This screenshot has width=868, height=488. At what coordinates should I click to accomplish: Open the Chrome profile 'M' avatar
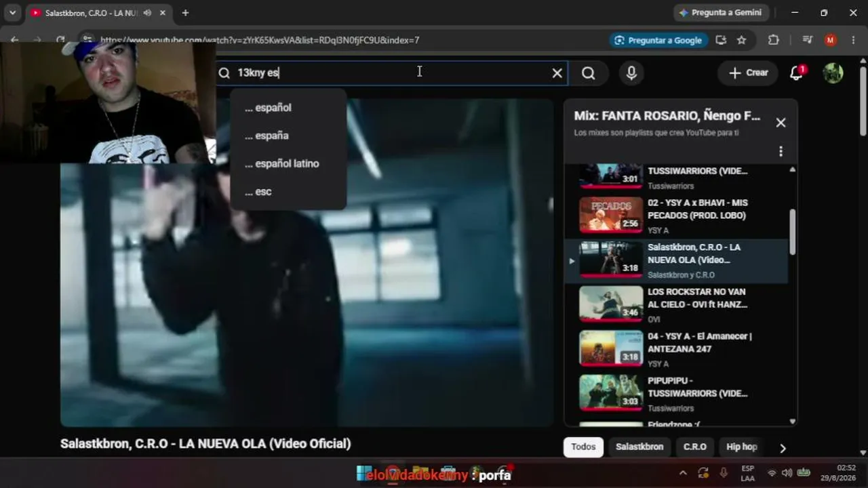pos(830,40)
